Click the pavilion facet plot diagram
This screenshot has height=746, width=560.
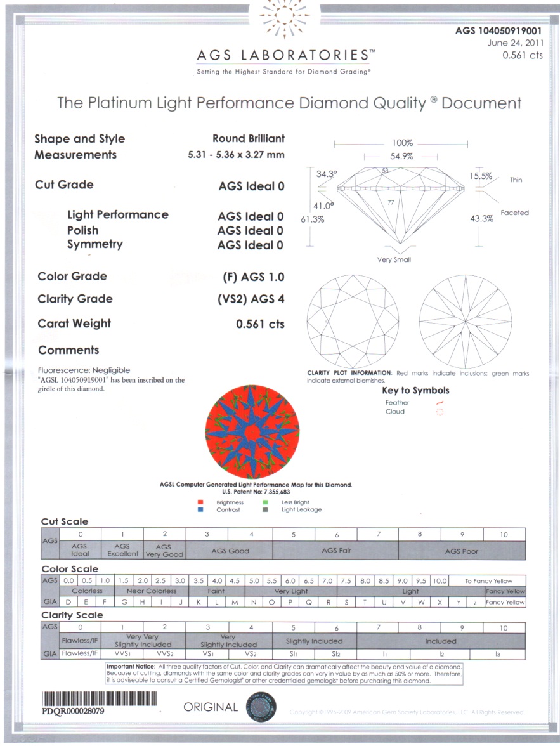pyautogui.click(x=466, y=321)
